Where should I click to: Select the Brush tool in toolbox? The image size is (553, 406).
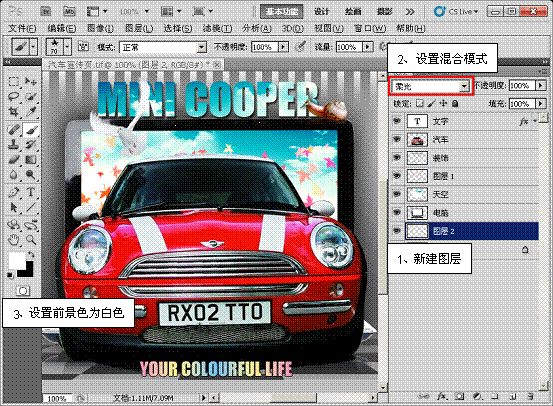click(x=31, y=130)
